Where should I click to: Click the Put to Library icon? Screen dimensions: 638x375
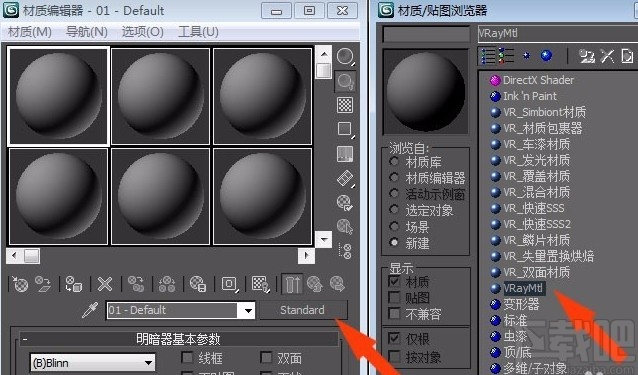pos(198,284)
